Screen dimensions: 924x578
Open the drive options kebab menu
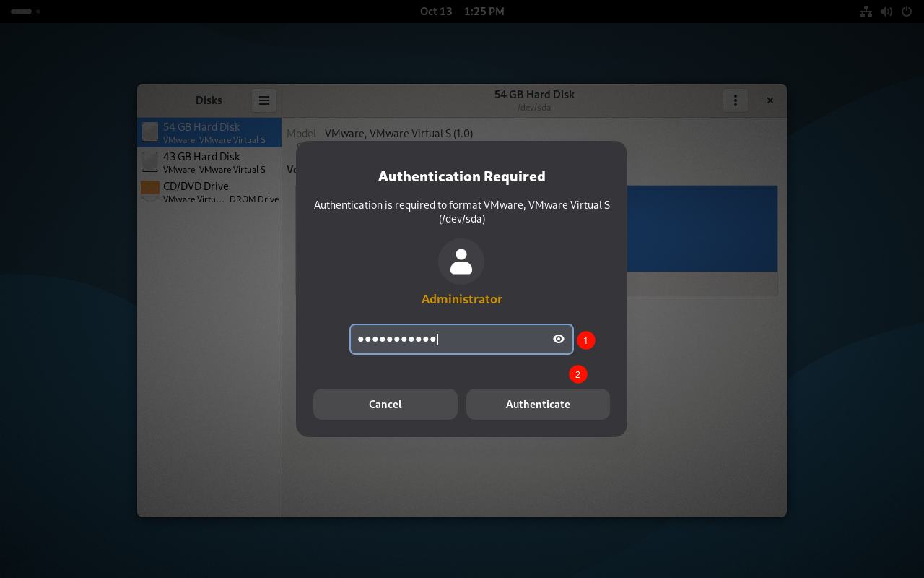[736, 100]
